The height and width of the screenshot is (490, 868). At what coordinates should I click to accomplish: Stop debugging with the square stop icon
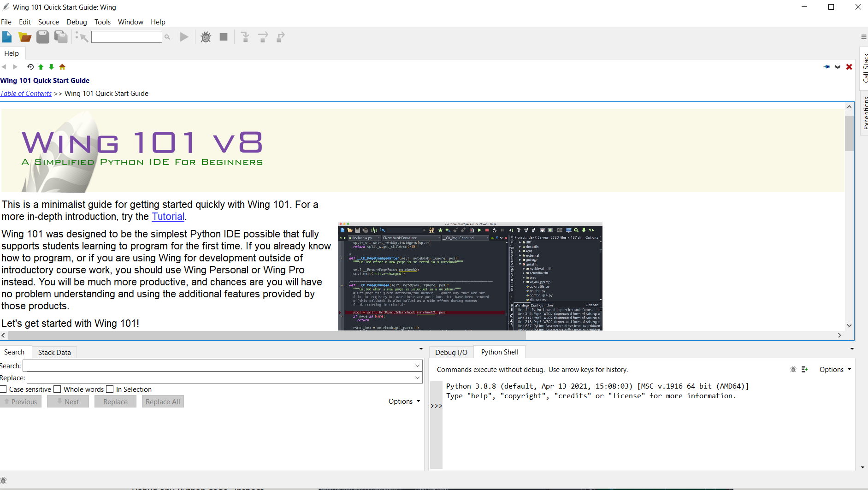click(224, 37)
